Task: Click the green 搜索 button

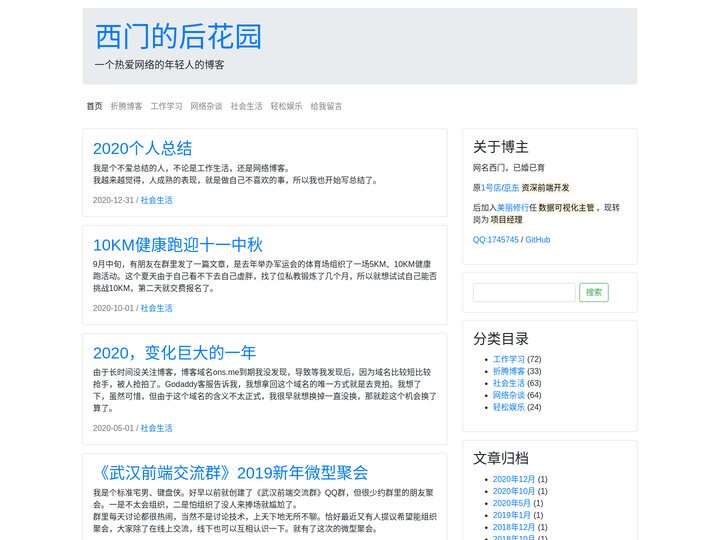Action: coord(594,292)
